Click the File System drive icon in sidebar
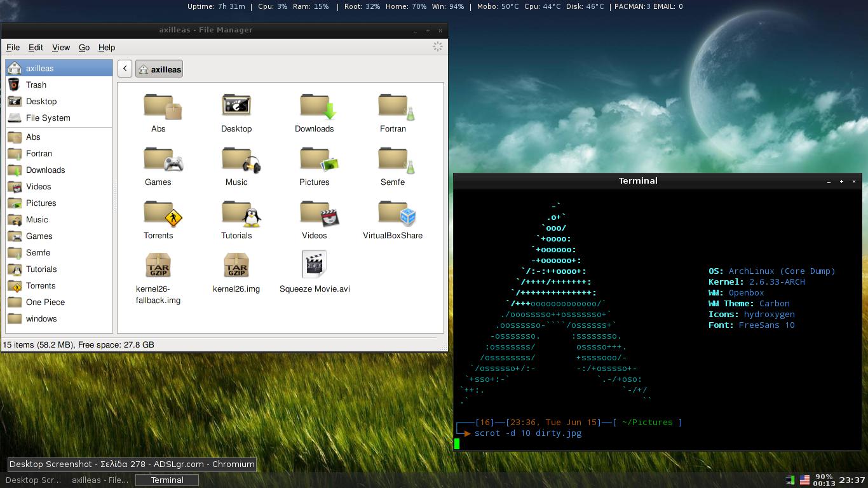 pos(15,118)
